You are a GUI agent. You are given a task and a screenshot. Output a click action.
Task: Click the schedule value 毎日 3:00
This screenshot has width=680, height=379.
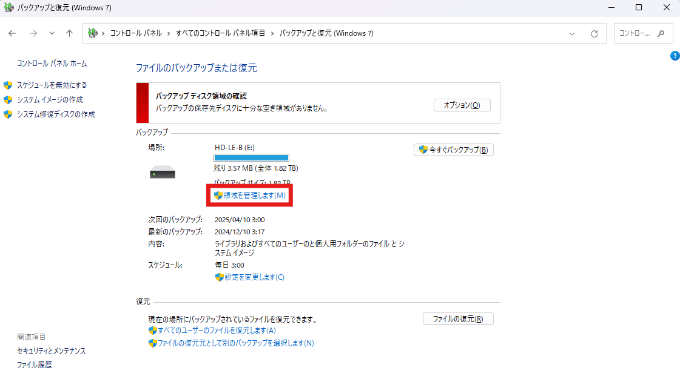pos(229,265)
